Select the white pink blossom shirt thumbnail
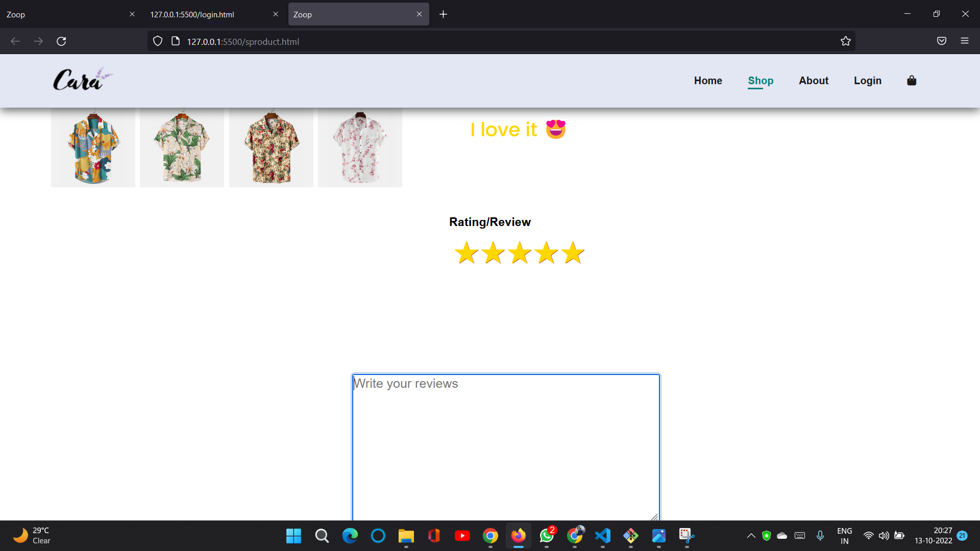This screenshot has height=551, width=980. 360,148
